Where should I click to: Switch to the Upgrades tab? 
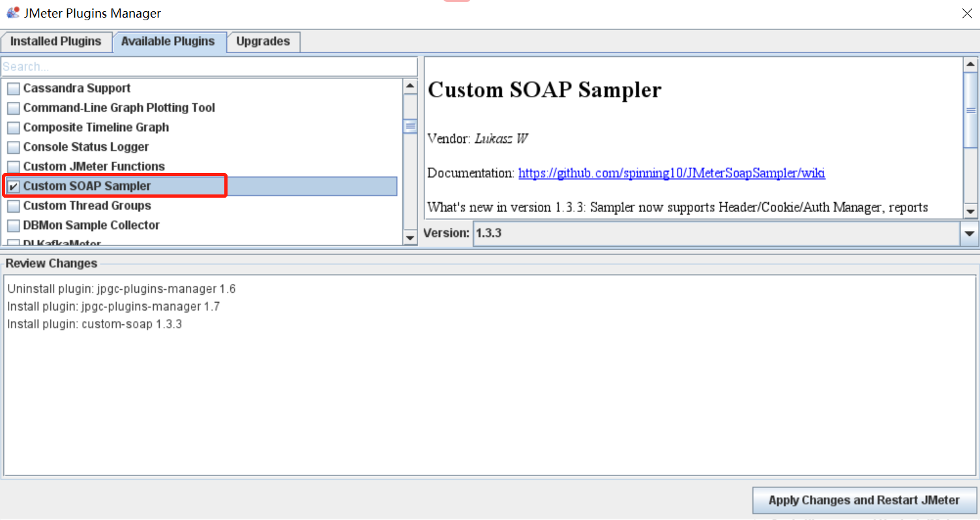coord(263,42)
